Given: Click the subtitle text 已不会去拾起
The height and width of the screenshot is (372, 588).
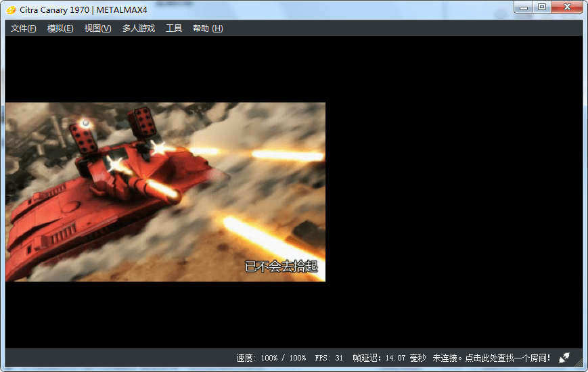Looking at the screenshot, I should pyautogui.click(x=281, y=266).
